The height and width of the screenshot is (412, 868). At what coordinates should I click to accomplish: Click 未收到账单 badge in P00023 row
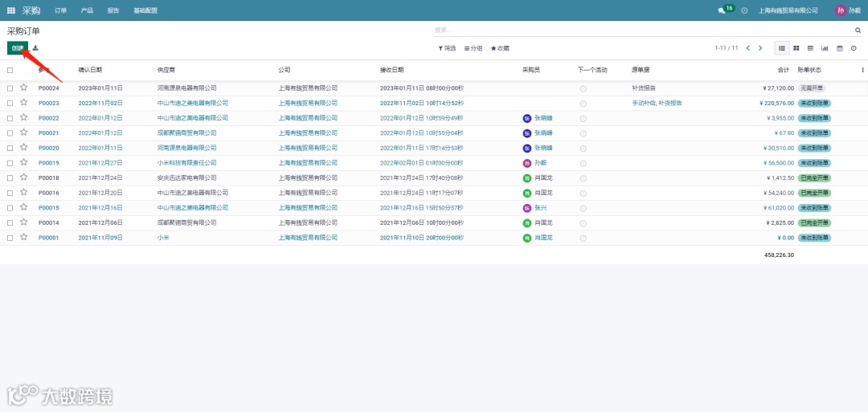point(814,104)
